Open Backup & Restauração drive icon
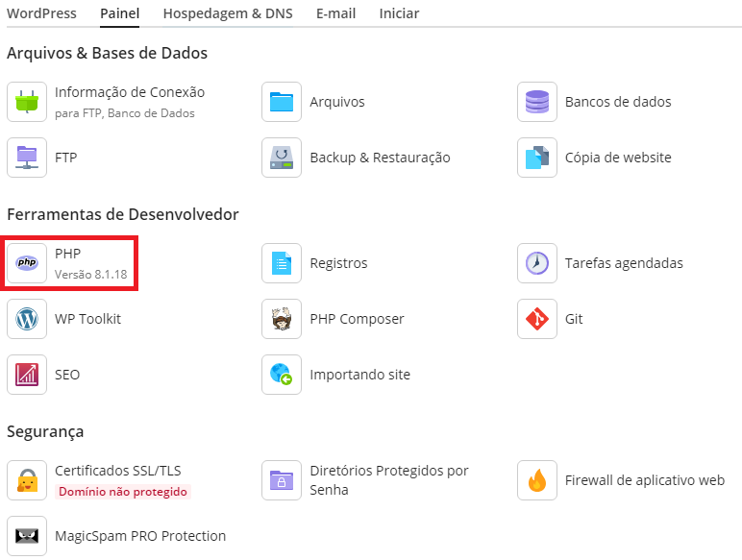 pyautogui.click(x=282, y=158)
